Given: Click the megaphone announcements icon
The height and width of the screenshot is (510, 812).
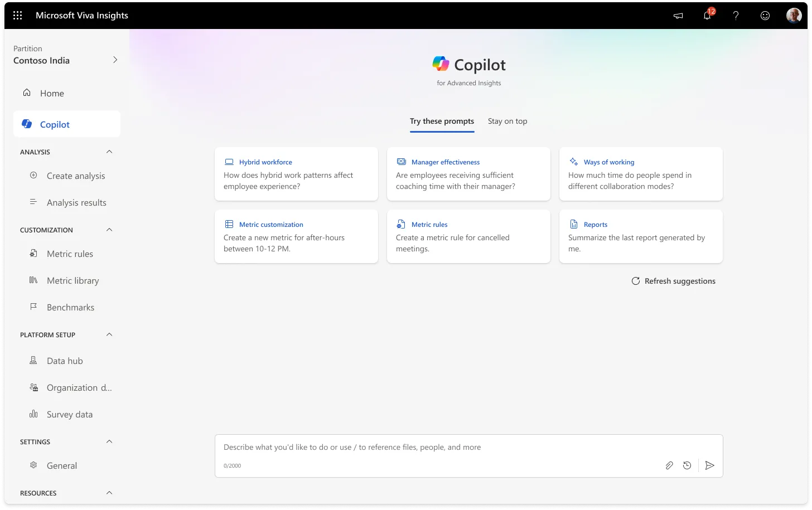Looking at the screenshot, I should (x=678, y=16).
